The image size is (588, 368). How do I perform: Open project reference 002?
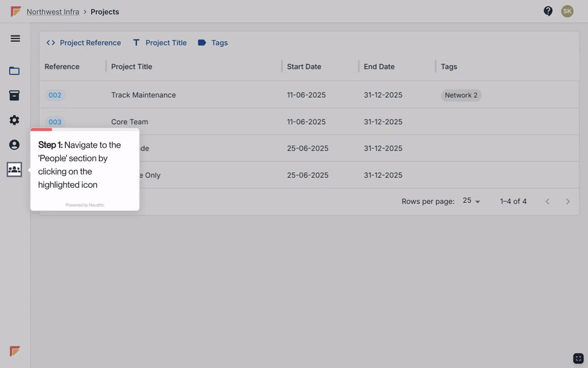(55, 95)
